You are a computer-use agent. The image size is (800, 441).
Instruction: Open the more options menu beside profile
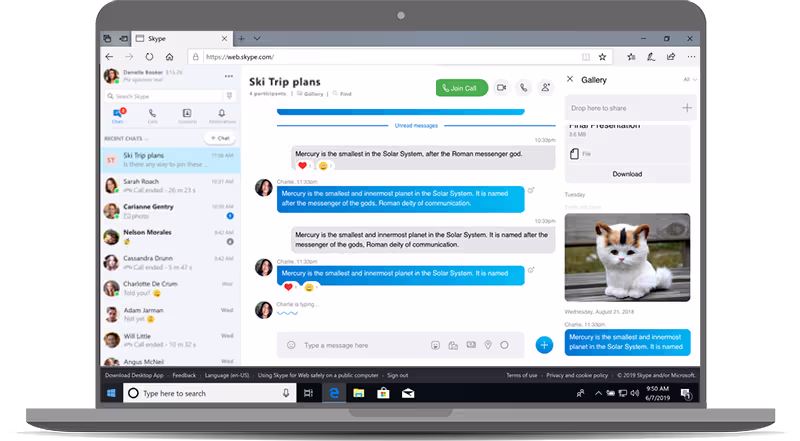pos(229,76)
